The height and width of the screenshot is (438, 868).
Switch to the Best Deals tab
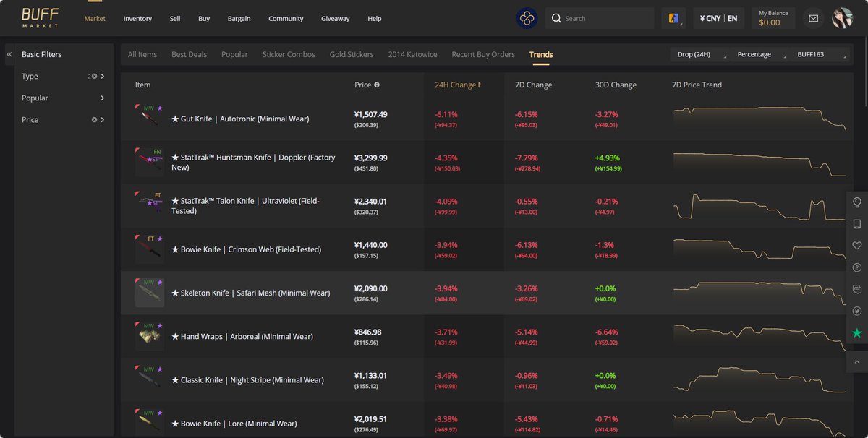coord(189,54)
